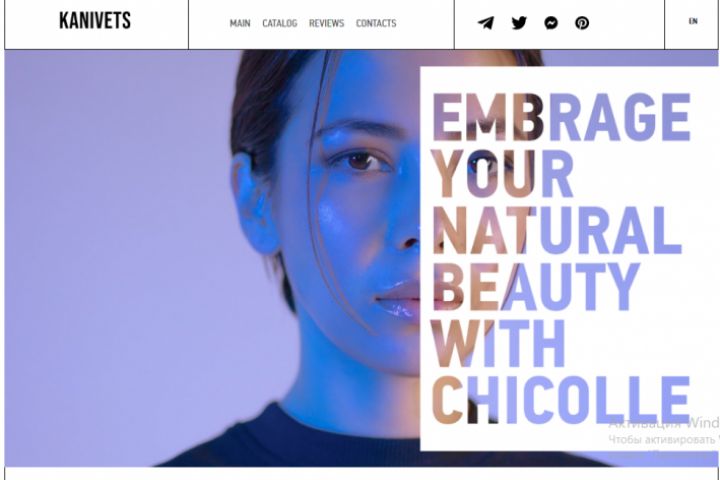Open the CATALOG menu item
Image resolution: width=720 pixels, height=480 pixels.
[x=280, y=23]
